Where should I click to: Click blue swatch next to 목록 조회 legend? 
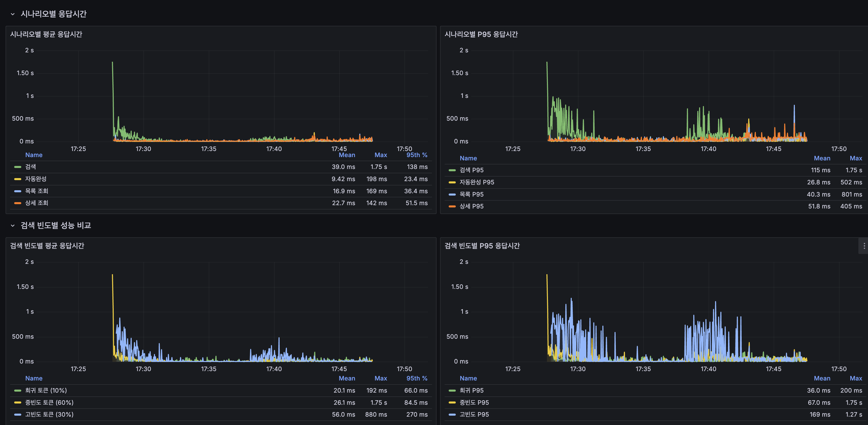(17, 191)
